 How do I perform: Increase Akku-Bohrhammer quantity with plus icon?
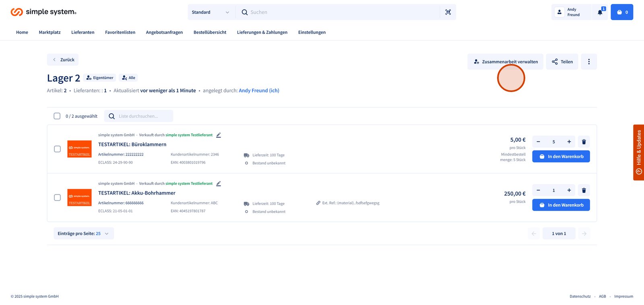[x=569, y=190]
